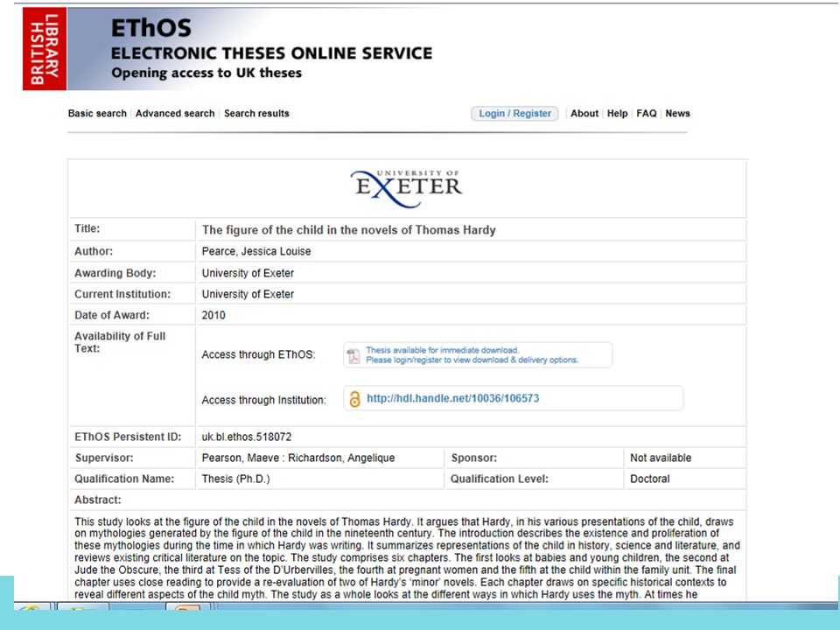The width and height of the screenshot is (840, 630).
Task: Click the Current Institution value University of Exeter
Action: coord(248,294)
